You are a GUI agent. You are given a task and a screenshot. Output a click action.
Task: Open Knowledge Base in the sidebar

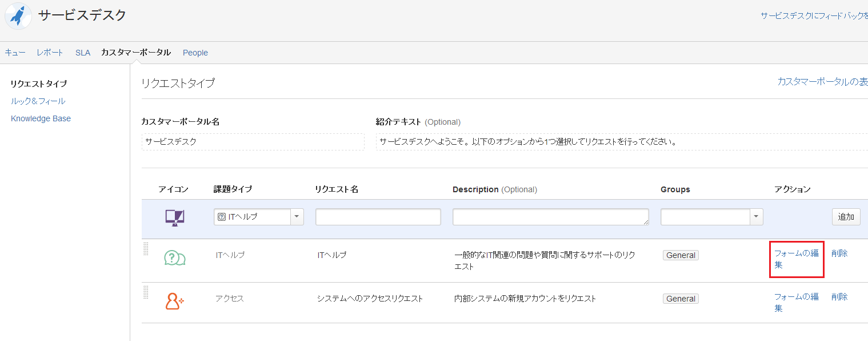(x=41, y=118)
